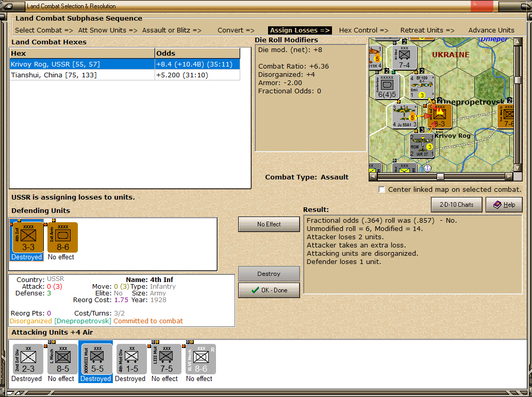Screen dimensions: 532x397
Task: Open the Help button
Action: pyautogui.click(x=504, y=205)
